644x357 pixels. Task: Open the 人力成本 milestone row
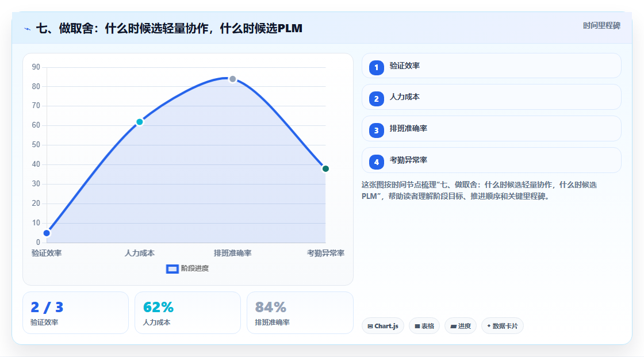click(491, 97)
